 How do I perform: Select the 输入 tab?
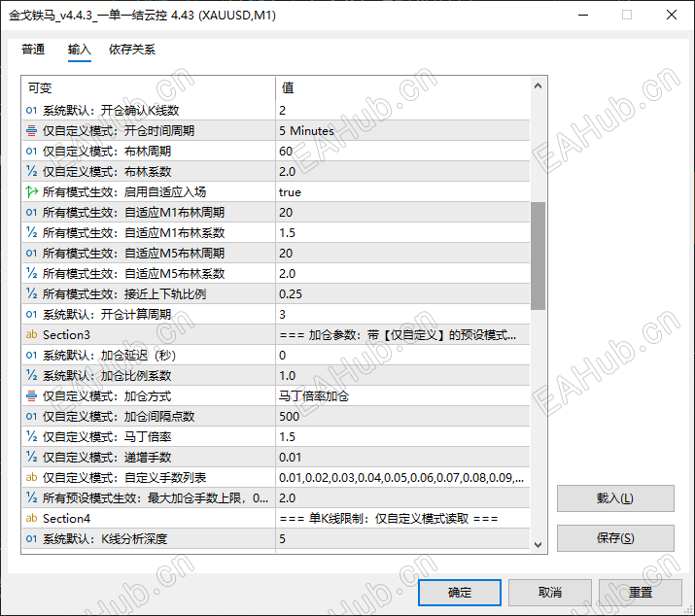(x=80, y=50)
